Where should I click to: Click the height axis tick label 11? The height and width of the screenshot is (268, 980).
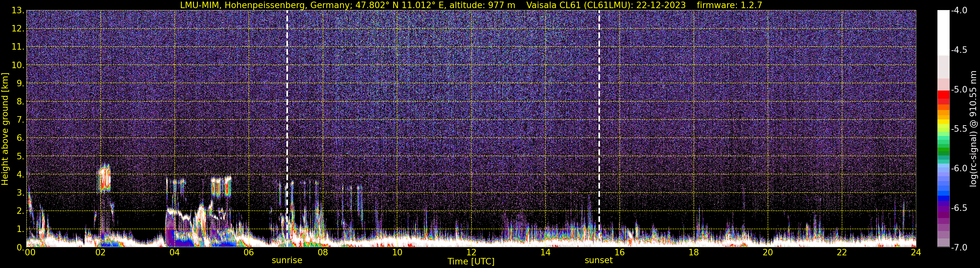[18, 47]
